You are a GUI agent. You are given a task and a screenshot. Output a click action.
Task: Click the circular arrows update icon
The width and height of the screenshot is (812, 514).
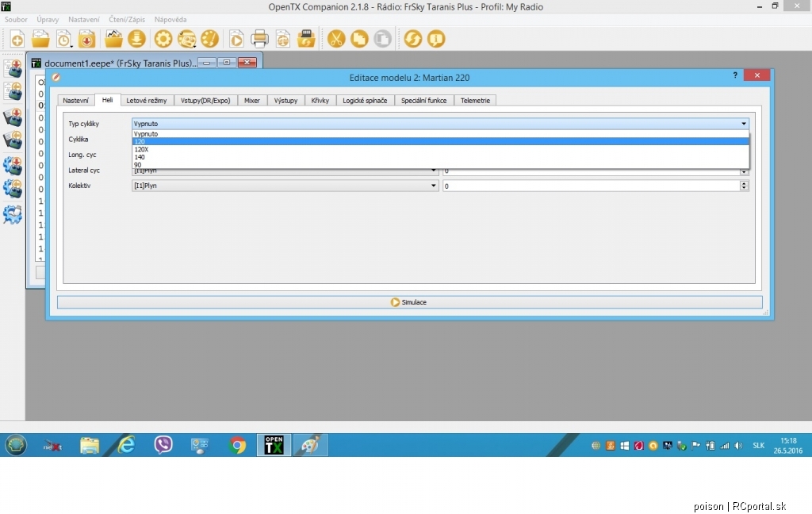pyautogui.click(x=412, y=39)
